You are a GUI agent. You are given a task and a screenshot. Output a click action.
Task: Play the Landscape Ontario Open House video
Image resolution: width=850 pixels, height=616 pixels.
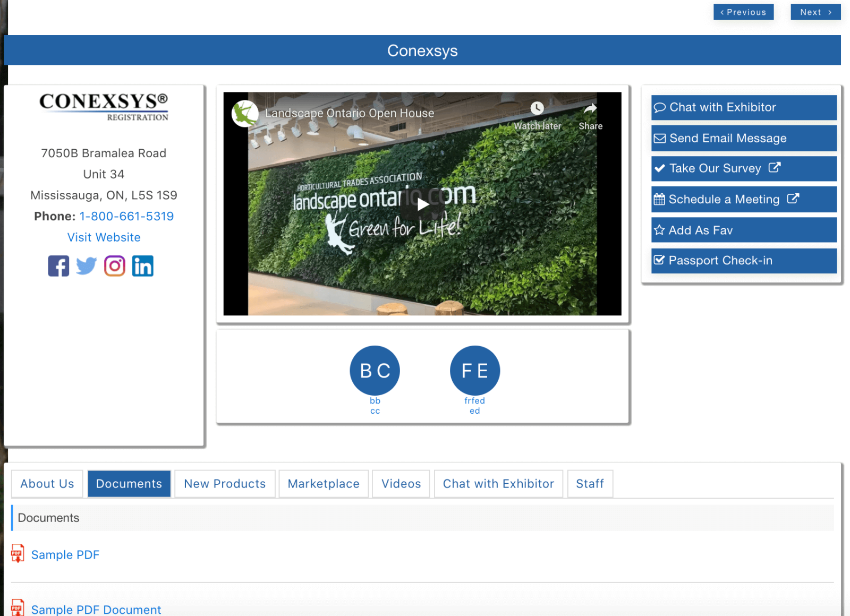pos(422,204)
